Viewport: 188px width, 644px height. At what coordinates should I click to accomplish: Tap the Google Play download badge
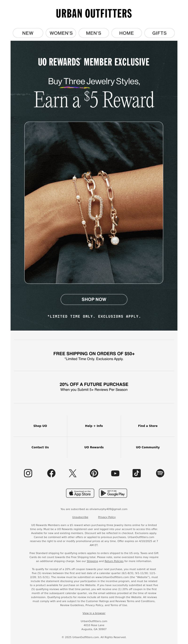tap(113, 493)
